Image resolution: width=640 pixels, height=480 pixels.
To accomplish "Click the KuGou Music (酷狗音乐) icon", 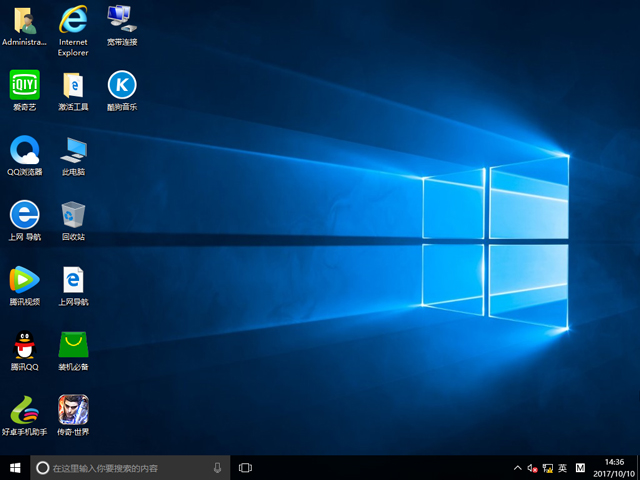I will pos(122,84).
